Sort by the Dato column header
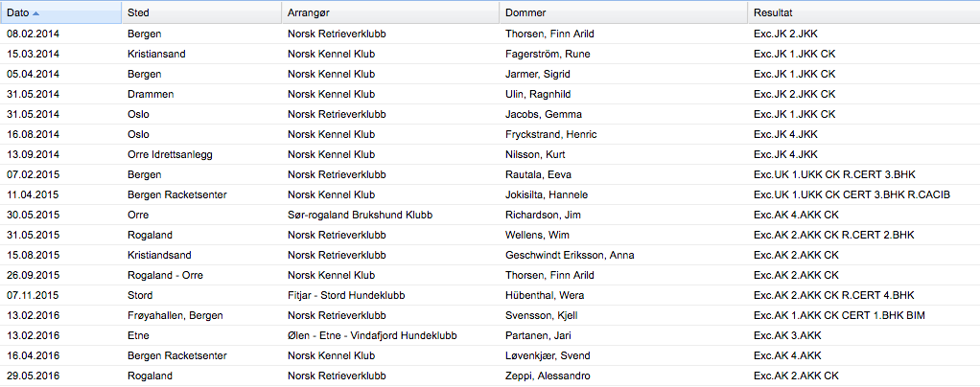The width and height of the screenshot is (980, 387). click(60, 12)
